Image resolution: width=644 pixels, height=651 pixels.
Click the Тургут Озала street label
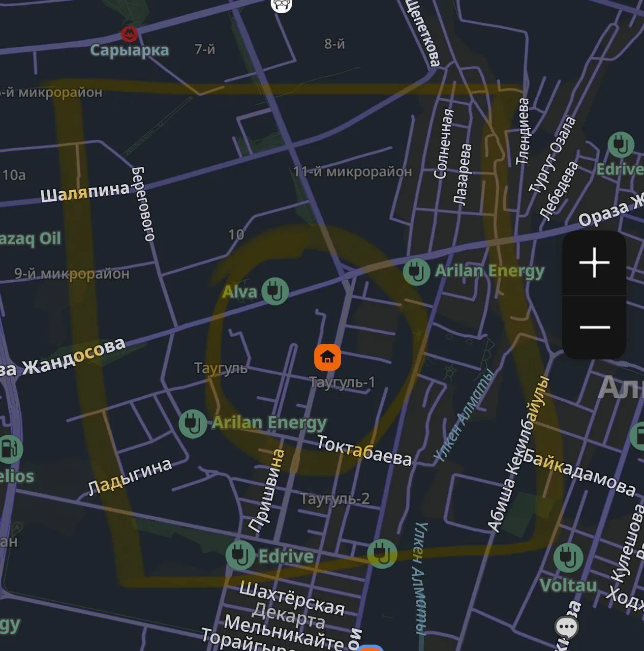point(552,155)
